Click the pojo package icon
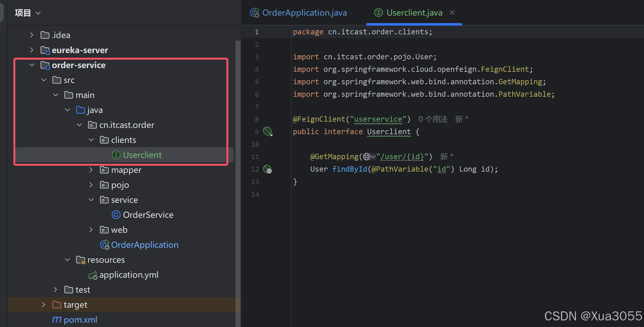Image resolution: width=644 pixels, height=327 pixels. [104, 185]
